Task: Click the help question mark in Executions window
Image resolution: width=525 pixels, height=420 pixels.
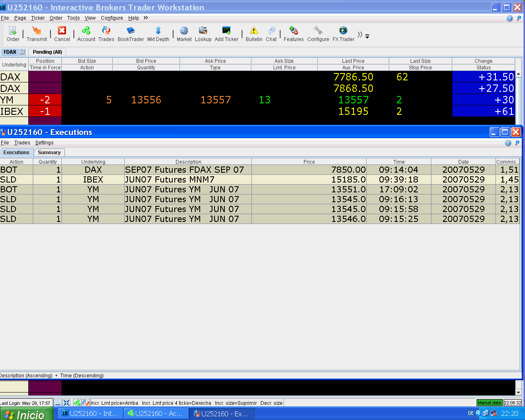Action: [508, 143]
